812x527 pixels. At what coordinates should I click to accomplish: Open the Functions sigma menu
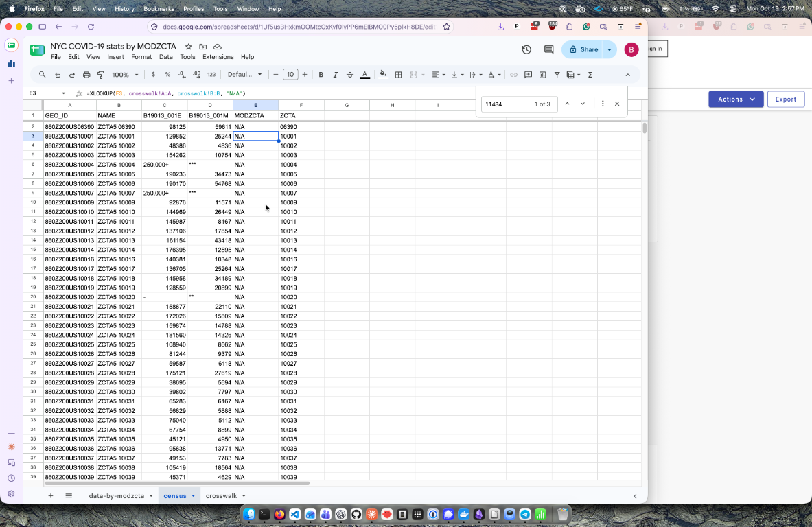coord(590,75)
